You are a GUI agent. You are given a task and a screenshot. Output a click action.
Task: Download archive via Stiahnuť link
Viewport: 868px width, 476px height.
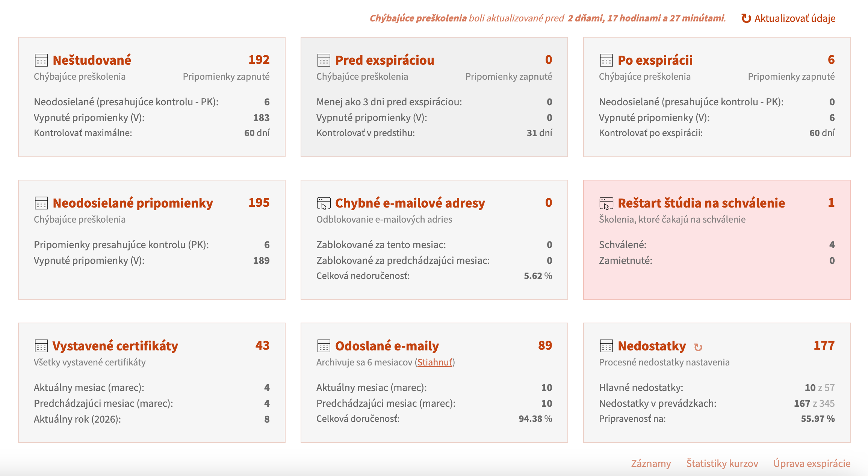tap(435, 362)
